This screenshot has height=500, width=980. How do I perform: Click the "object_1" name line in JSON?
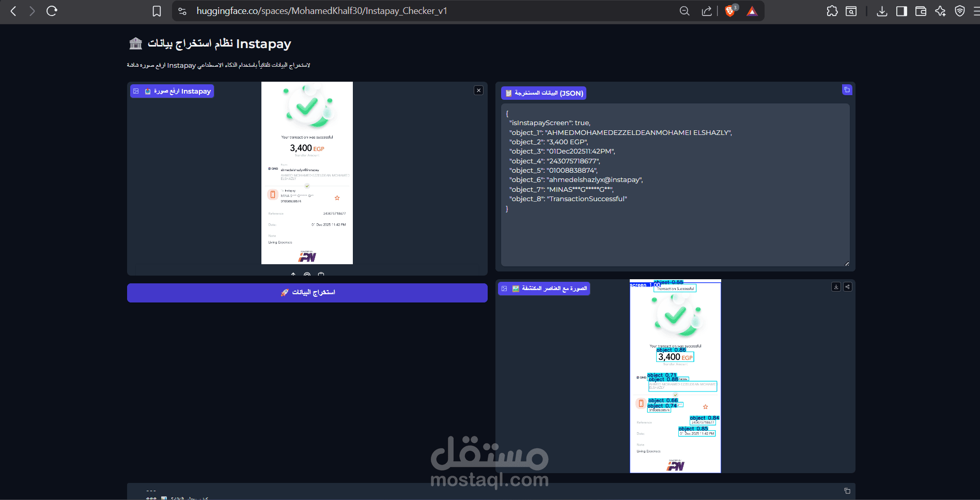tap(620, 133)
